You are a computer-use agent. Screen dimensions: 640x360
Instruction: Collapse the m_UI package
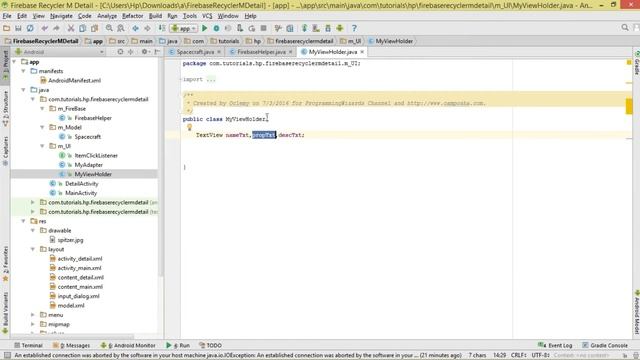[x=43, y=146]
